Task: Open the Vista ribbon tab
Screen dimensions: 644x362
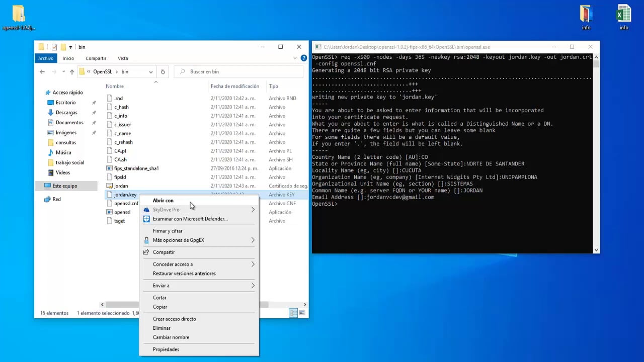Action: coord(123,58)
